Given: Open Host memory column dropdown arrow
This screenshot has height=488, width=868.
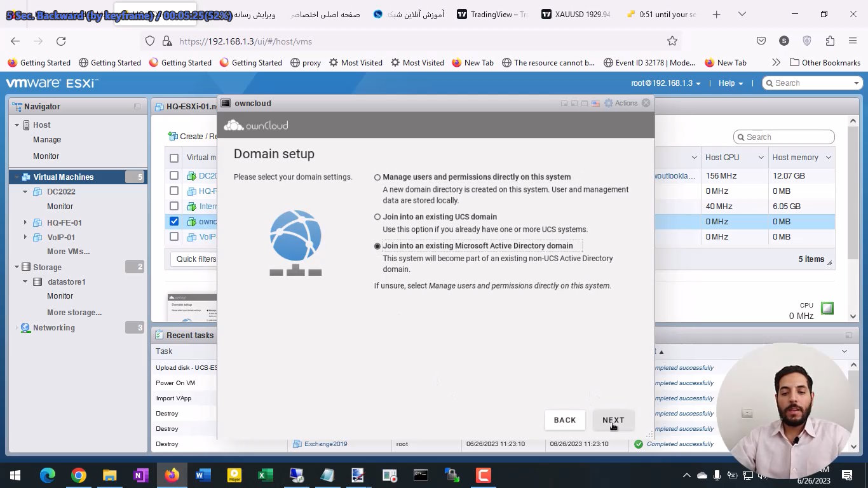Looking at the screenshot, I should 829,158.
